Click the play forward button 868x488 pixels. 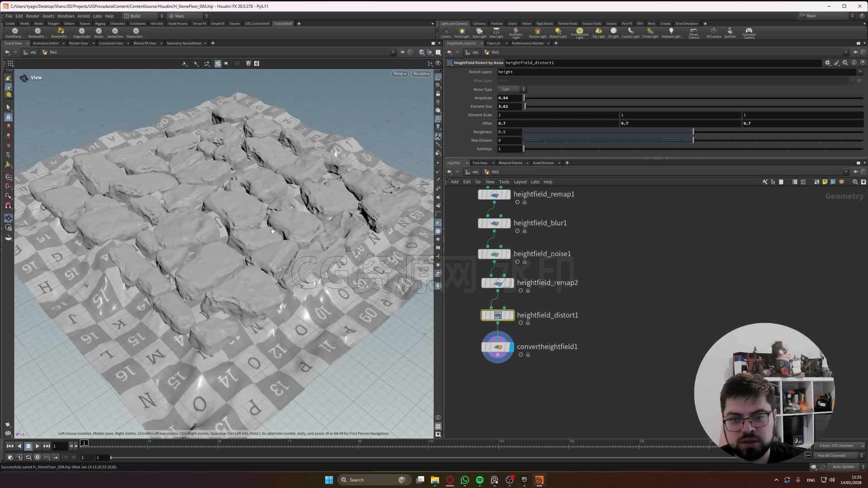pyautogui.click(x=38, y=446)
